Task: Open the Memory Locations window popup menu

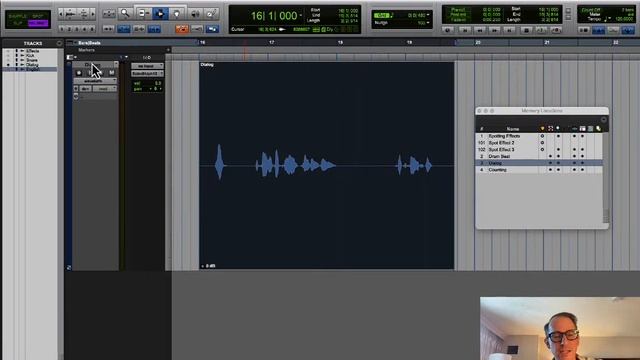Action: pos(603,120)
